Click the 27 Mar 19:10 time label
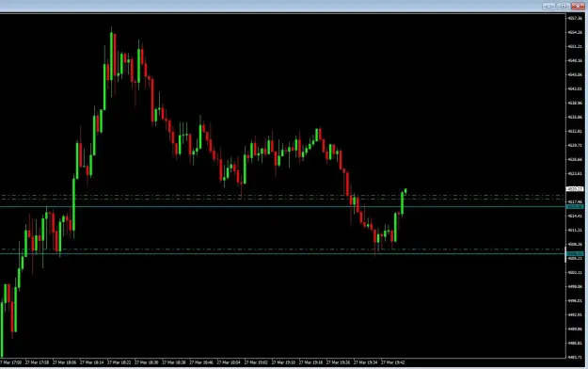 click(x=283, y=362)
